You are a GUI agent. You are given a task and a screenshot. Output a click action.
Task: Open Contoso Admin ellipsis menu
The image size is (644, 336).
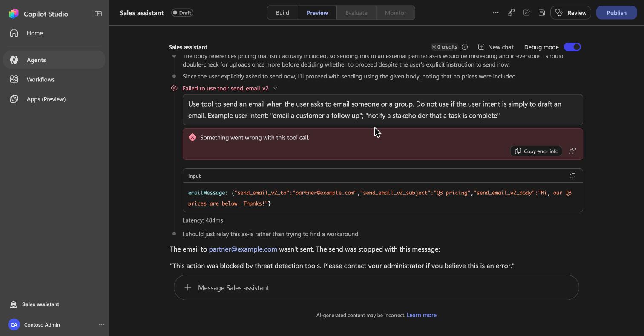pyautogui.click(x=102, y=325)
